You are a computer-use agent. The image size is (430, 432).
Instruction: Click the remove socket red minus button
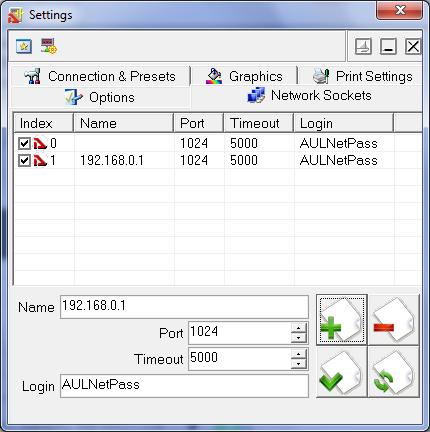click(394, 320)
